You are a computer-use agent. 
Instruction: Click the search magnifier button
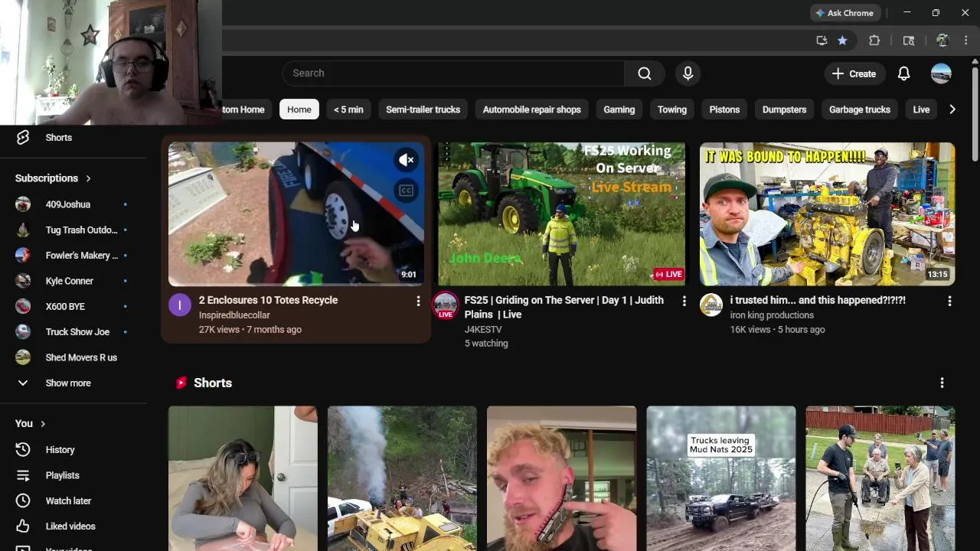click(x=645, y=73)
